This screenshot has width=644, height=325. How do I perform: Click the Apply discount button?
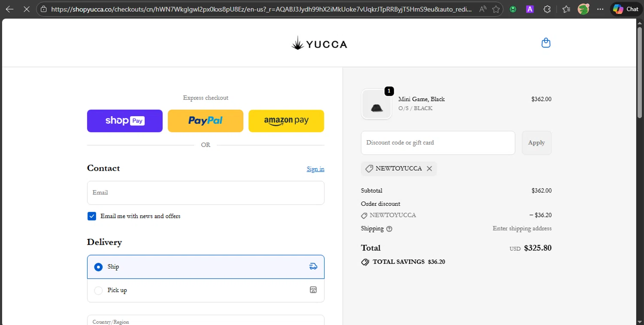click(x=537, y=143)
